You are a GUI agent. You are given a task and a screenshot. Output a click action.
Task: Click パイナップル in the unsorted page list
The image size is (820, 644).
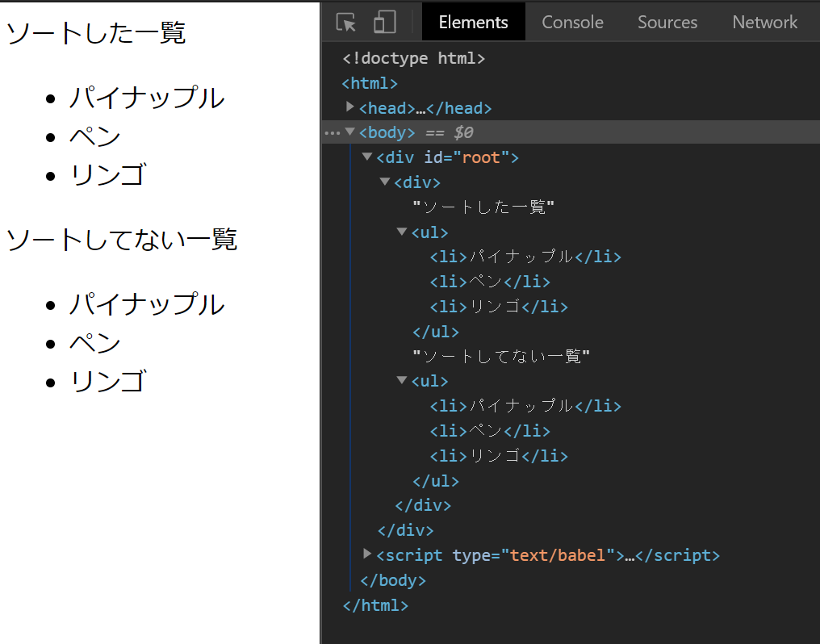147,305
